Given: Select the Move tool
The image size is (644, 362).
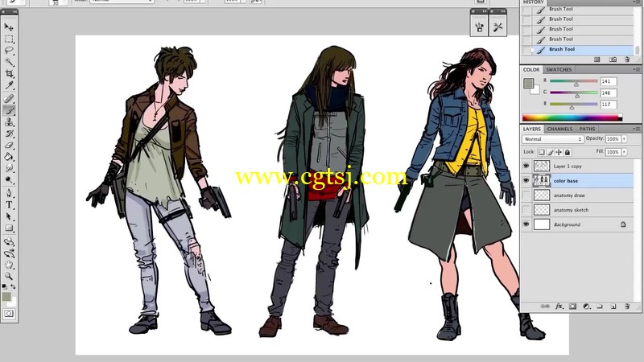Looking at the screenshot, I should 9,27.
